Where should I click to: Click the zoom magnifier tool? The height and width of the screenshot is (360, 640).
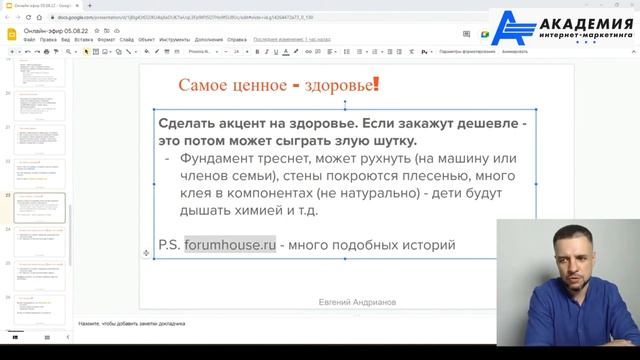click(68, 52)
